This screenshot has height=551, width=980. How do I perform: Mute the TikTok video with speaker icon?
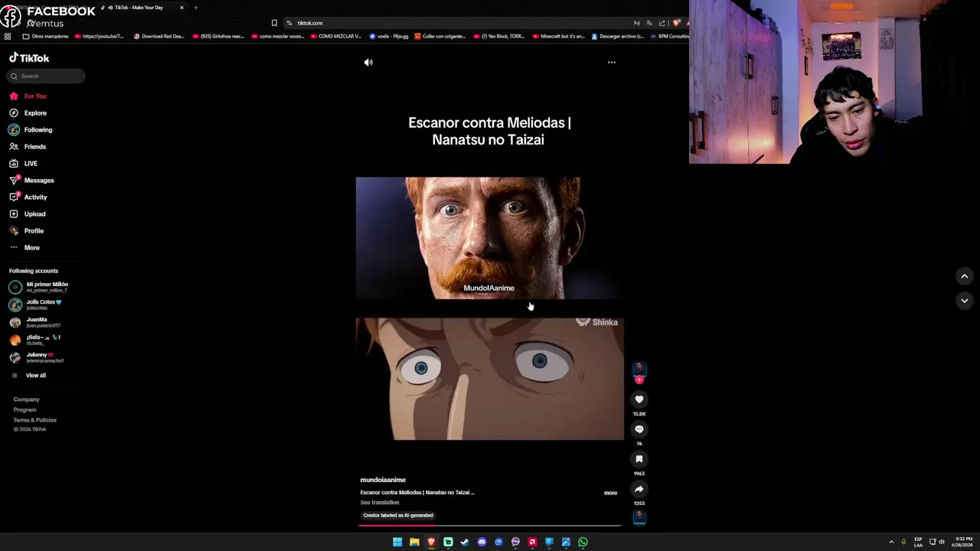[368, 62]
